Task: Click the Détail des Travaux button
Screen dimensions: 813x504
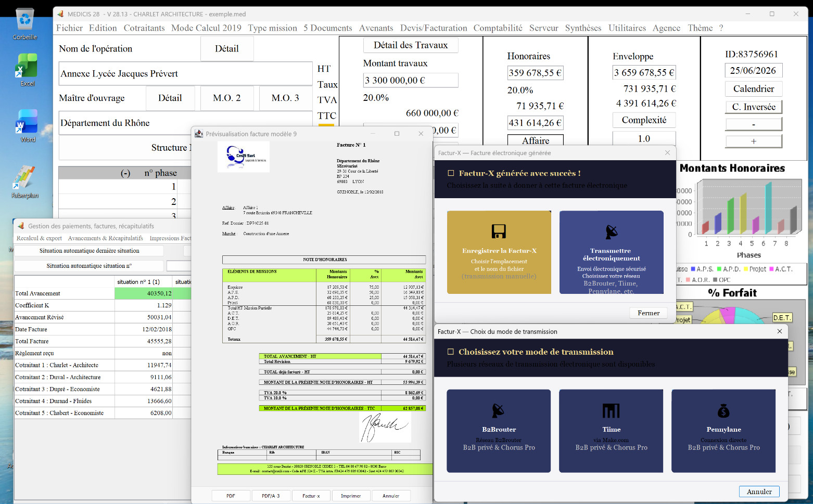Action: [x=411, y=45]
